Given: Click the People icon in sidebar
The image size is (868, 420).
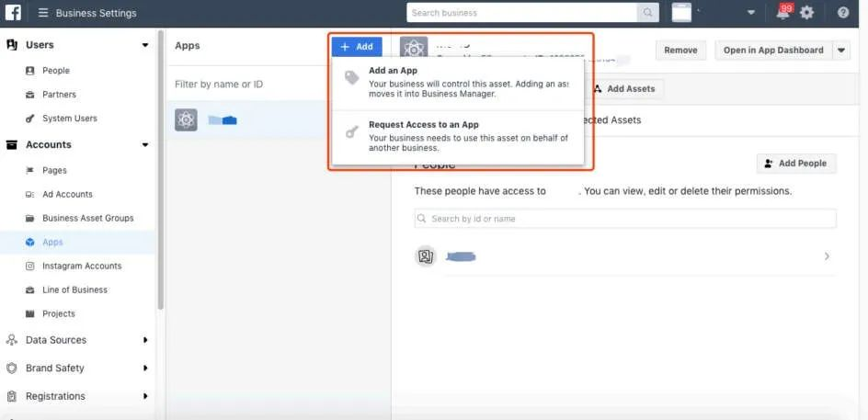Looking at the screenshot, I should click(x=30, y=71).
